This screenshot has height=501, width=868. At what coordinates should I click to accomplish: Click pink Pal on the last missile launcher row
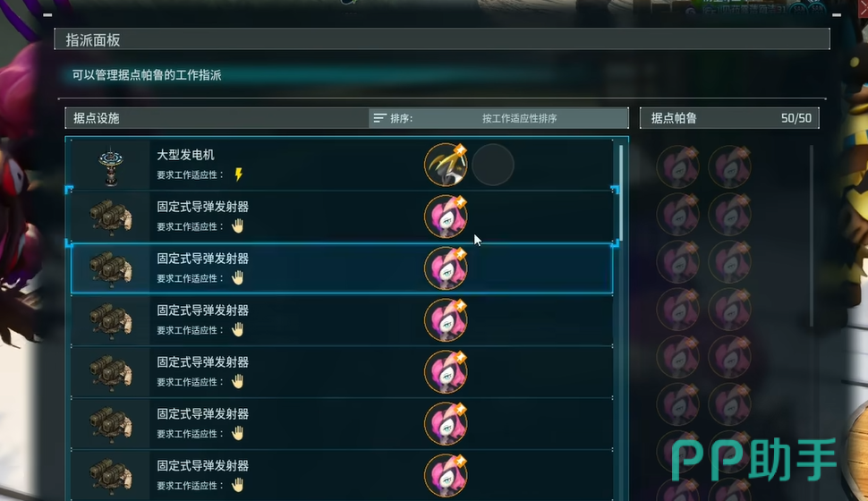446,475
